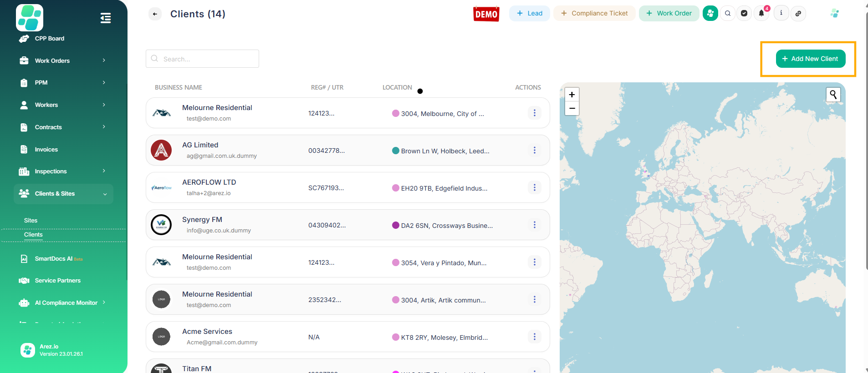
Task: Create a new Compliance Ticket
Action: (x=594, y=13)
